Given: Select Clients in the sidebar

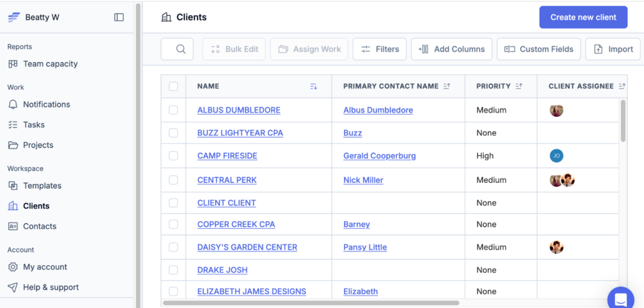Looking at the screenshot, I should click(29, 206).
